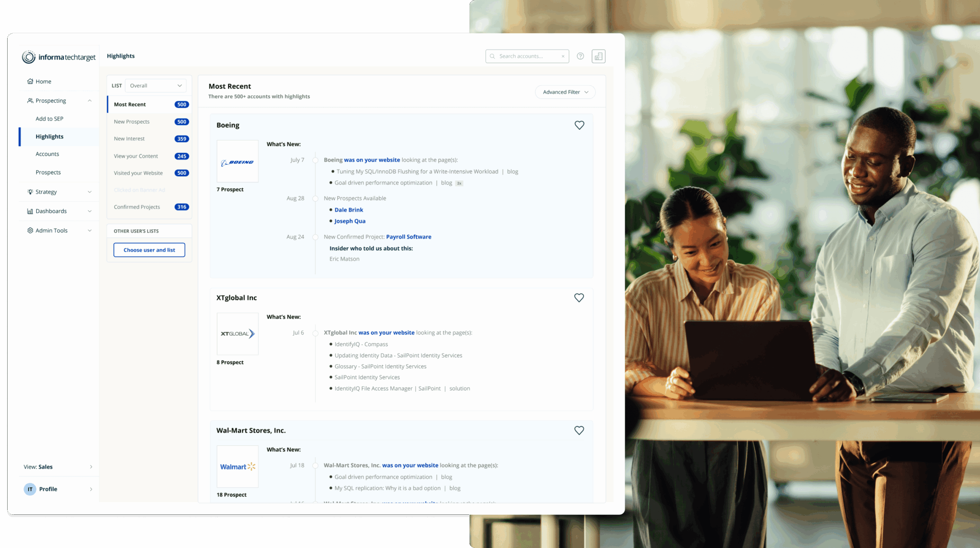Click Wal-Mart was on your website link

pos(410,465)
